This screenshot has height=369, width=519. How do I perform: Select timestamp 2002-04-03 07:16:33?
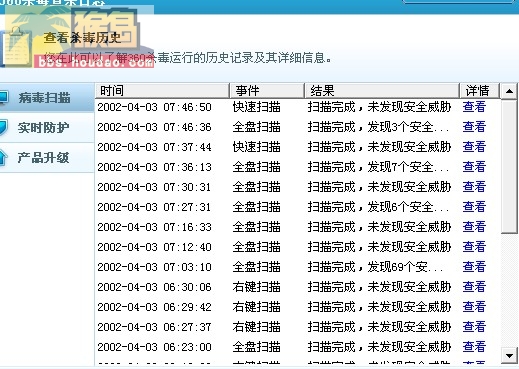click(x=154, y=227)
